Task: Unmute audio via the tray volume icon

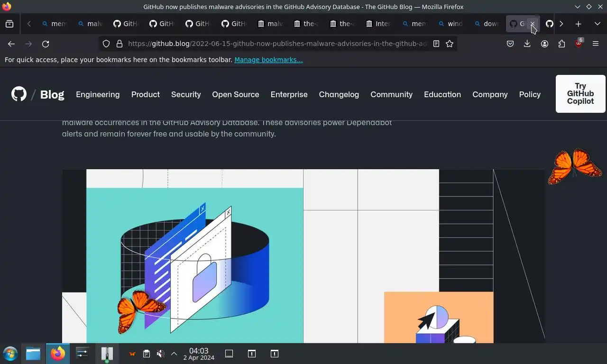Action: click(161, 354)
